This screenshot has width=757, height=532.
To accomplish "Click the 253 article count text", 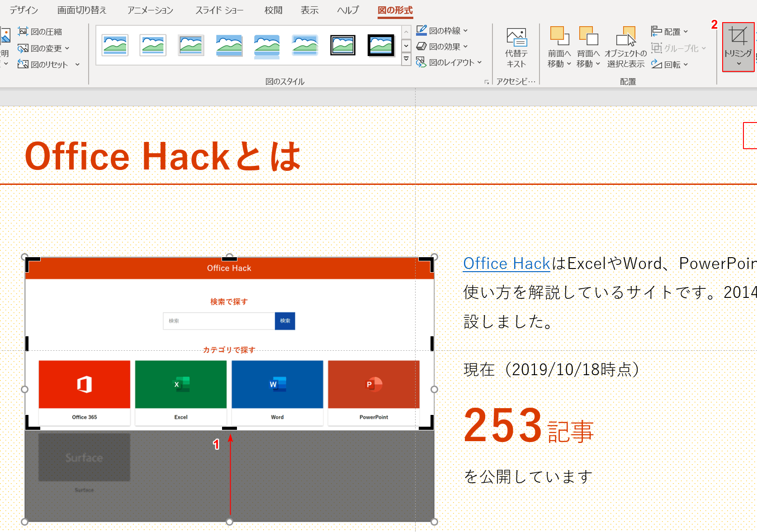I will [x=503, y=425].
